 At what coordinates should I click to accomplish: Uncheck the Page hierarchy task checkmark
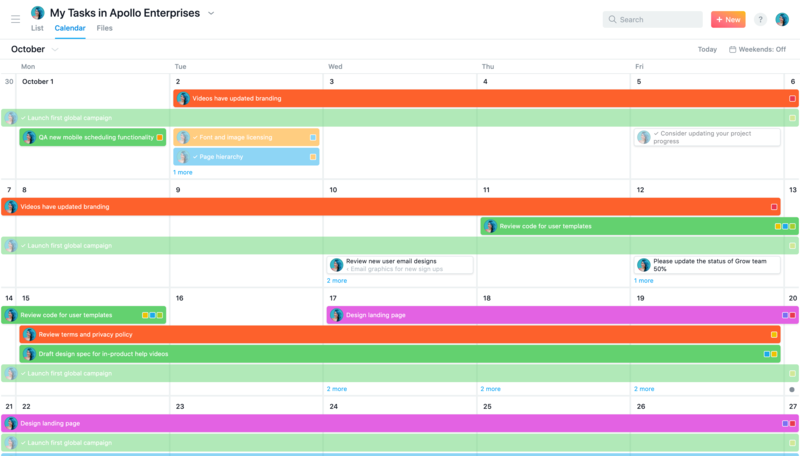195,157
